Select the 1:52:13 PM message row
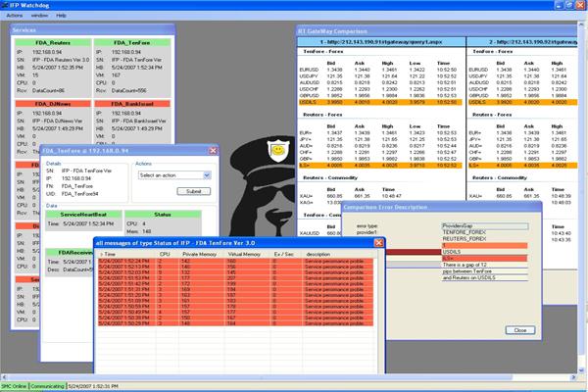Viewport: 588px width, 392px height. [235, 267]
